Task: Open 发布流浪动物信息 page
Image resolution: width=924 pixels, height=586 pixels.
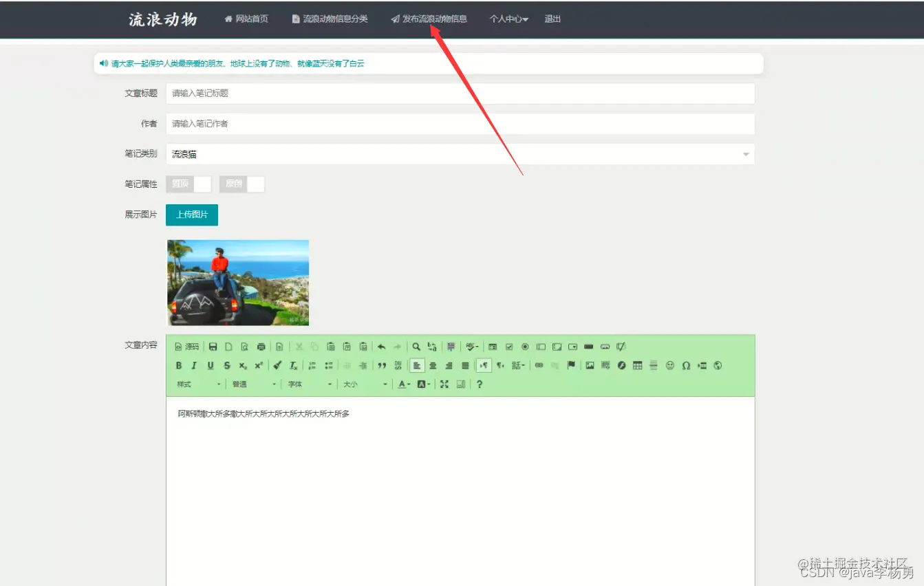Action: 429,19
